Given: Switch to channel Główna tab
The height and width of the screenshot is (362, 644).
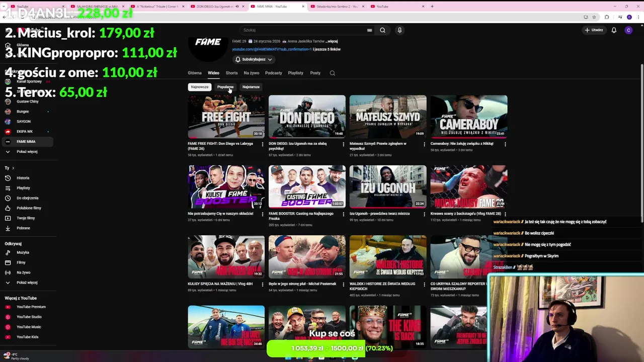Looking at the screenshot, I should point(195,73).
